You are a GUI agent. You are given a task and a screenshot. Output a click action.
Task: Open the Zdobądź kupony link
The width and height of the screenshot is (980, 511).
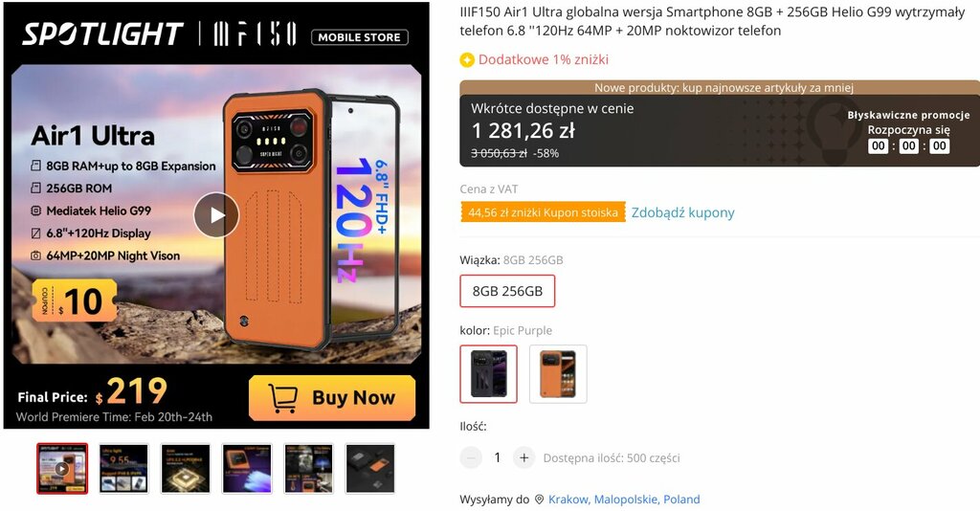682,212
